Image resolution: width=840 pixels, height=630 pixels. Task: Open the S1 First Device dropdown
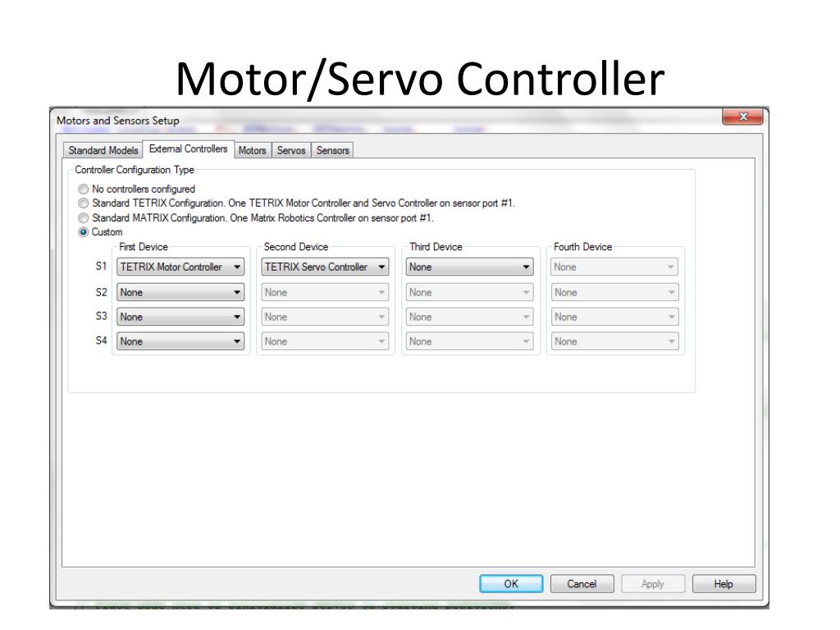pos(180,267)
